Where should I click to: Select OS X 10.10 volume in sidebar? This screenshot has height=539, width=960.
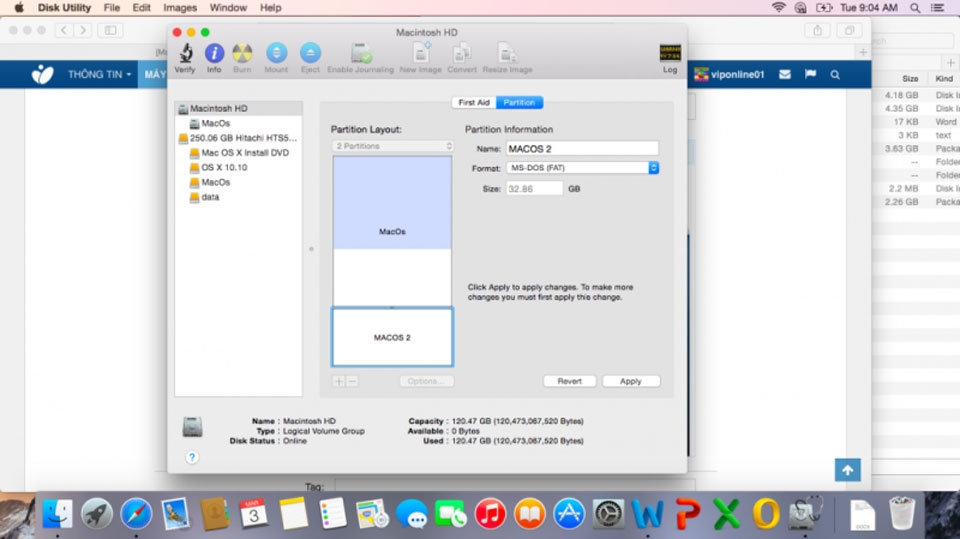tap(239, 167)
